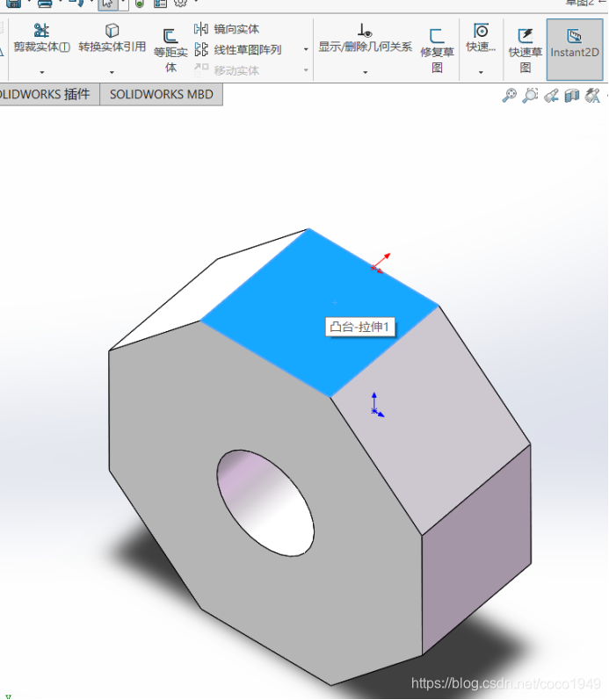609x700 pixels.
Task: Select Quick Snaps (快速...) tool
Action: (x=481, y=38)
